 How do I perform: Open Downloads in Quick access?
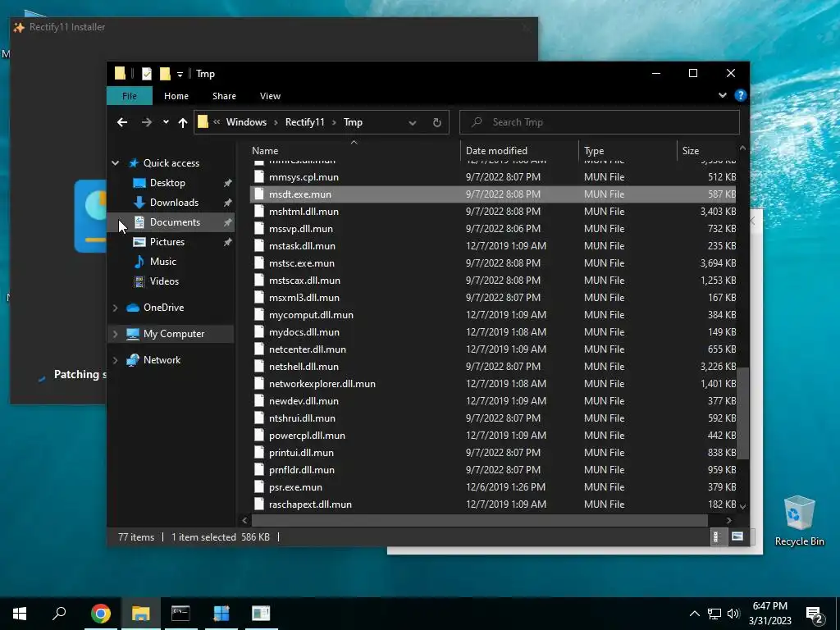coord(174,203)
